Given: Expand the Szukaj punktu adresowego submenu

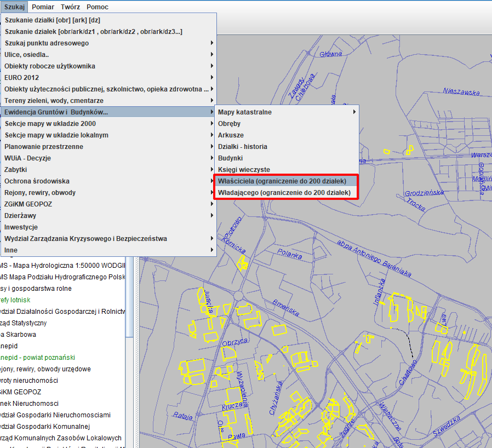Looking at the screenshot, I should (x=47, y=43).
